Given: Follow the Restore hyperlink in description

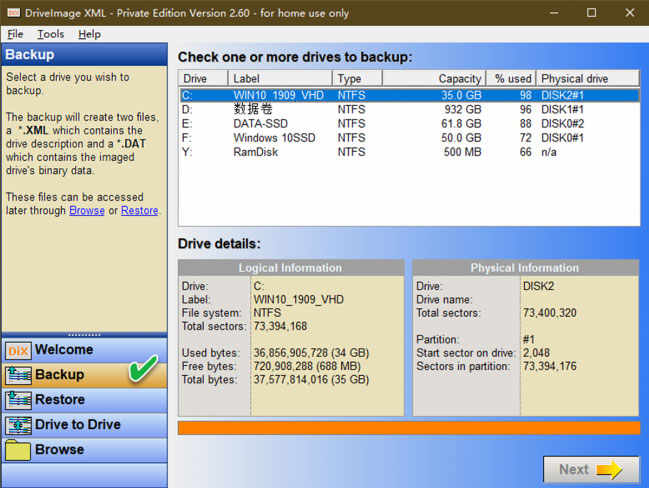Looking at the screenshot, I should click(x=139, y=210).
